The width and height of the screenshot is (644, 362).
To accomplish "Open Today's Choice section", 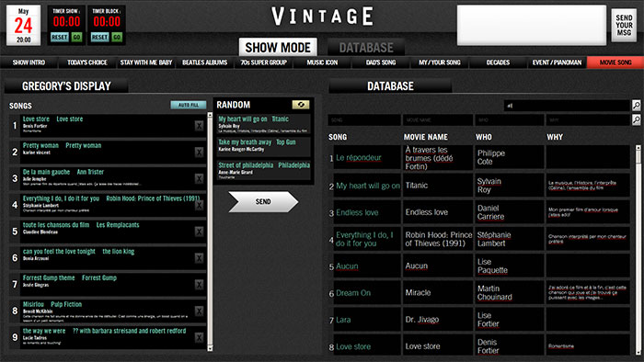I will (x=87, y=62).
